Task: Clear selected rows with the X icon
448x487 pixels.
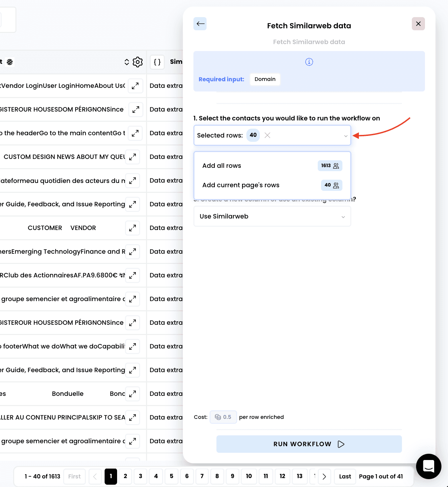Action: 267,135
